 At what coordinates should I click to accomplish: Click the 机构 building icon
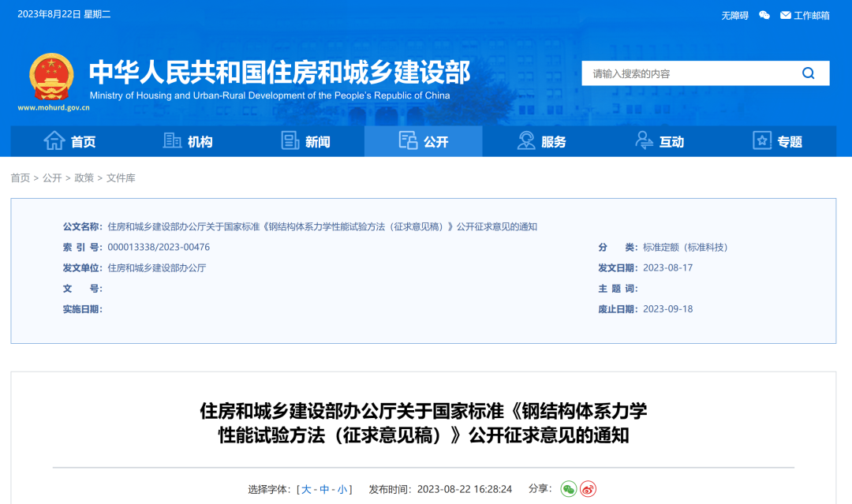coord(172,140)
